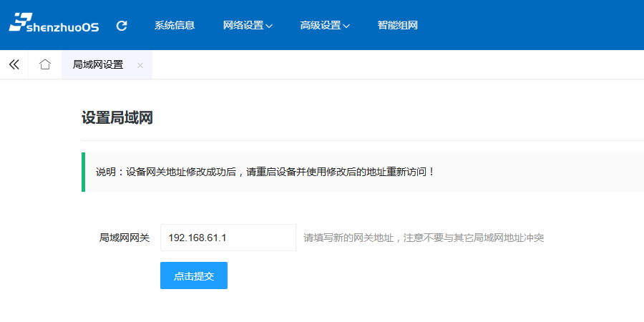The height and width of the screenshot is (322, 644).
Task: Go to the 智能组网 page
Action: (x=397, y=26)
